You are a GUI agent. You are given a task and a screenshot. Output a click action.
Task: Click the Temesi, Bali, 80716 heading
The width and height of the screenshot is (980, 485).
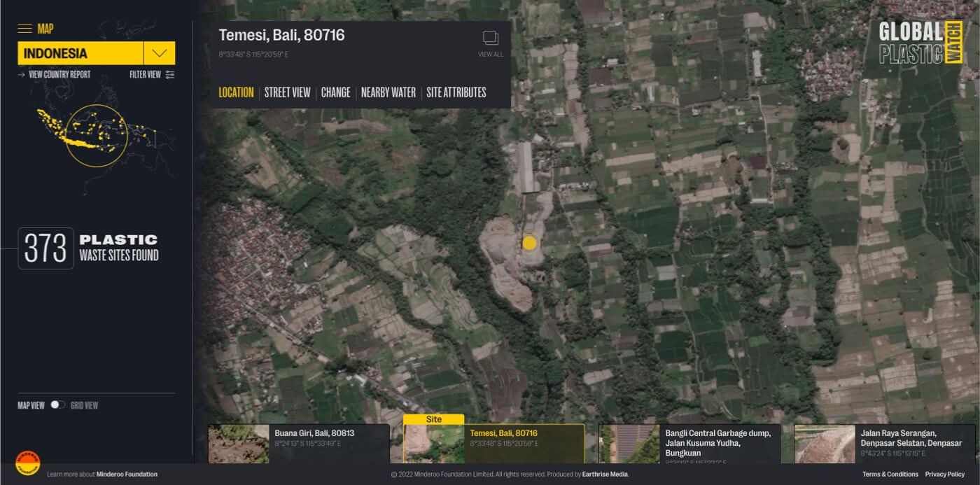pyautogui.click(x=281, y=35)
